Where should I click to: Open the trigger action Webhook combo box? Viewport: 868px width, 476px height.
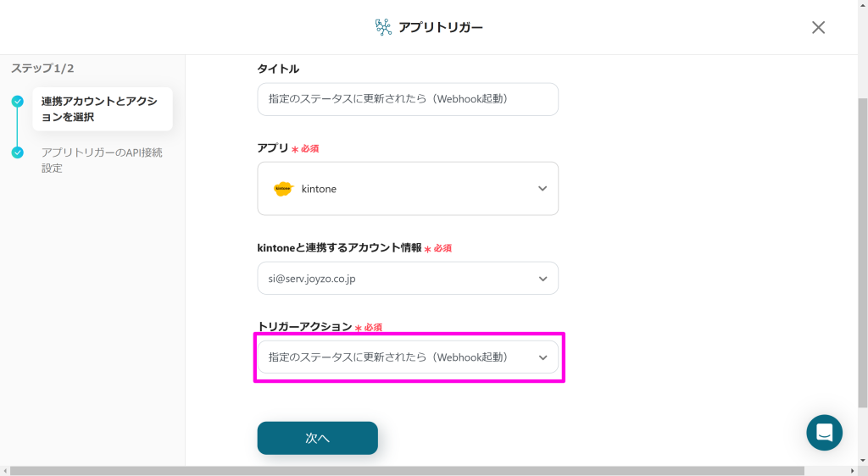click(408, 357)
